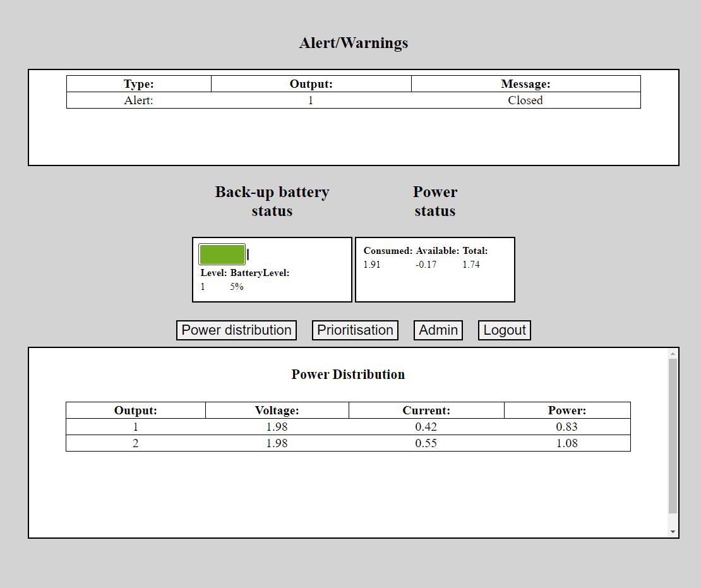Click the Alert/Warnings heading
Image resolution: width=701 pixels, height=588 pixels.
point(353,43)
